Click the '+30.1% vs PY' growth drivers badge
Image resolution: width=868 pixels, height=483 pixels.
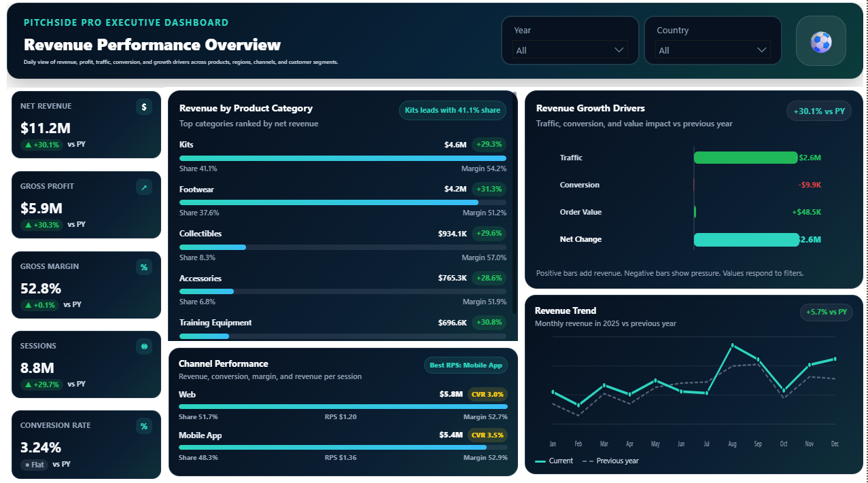[819, 111]
